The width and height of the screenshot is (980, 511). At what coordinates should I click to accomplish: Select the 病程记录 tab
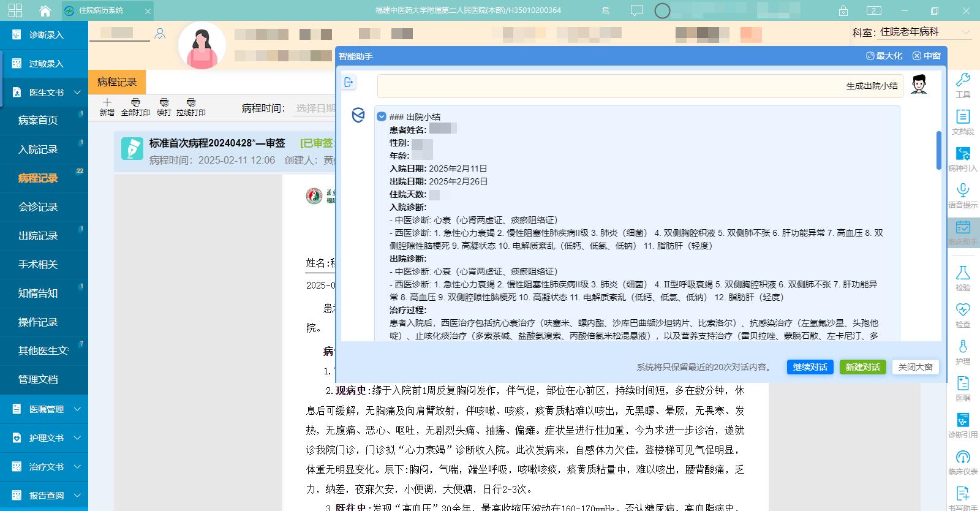[117, 82]
